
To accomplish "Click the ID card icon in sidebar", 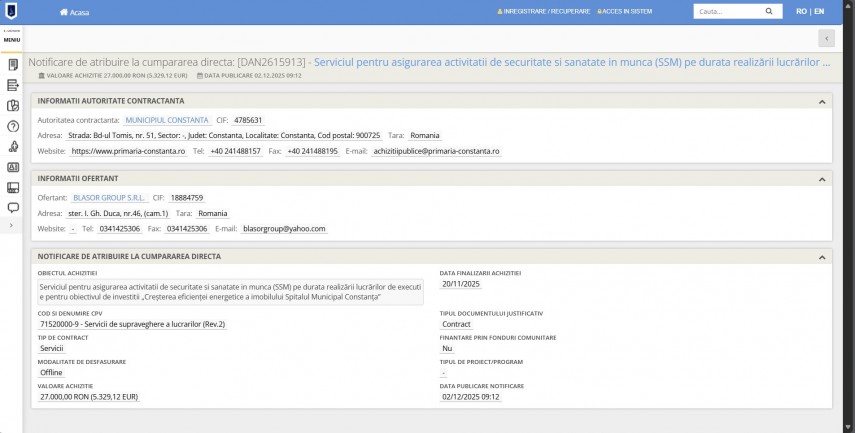I will (x=13, y=167).
